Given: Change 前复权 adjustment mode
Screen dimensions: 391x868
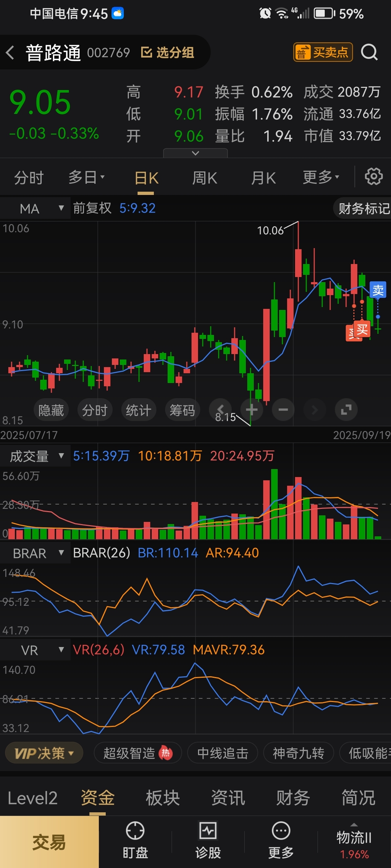Looking at the screenshot, I should [92, 208].
